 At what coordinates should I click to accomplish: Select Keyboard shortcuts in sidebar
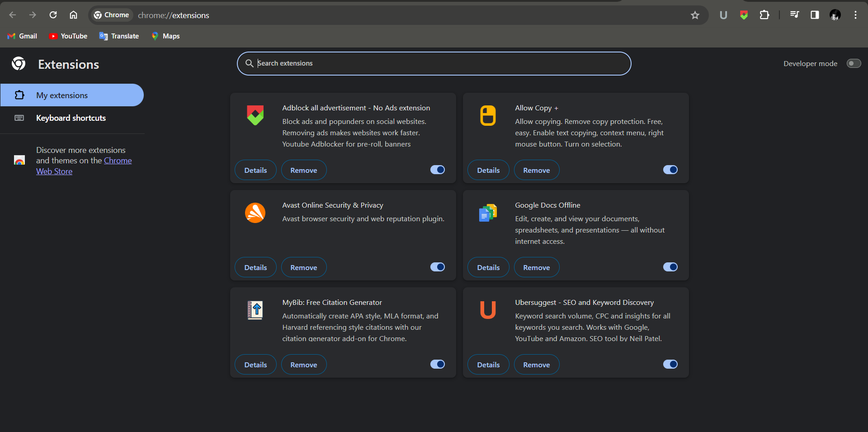tap(71, 118)
